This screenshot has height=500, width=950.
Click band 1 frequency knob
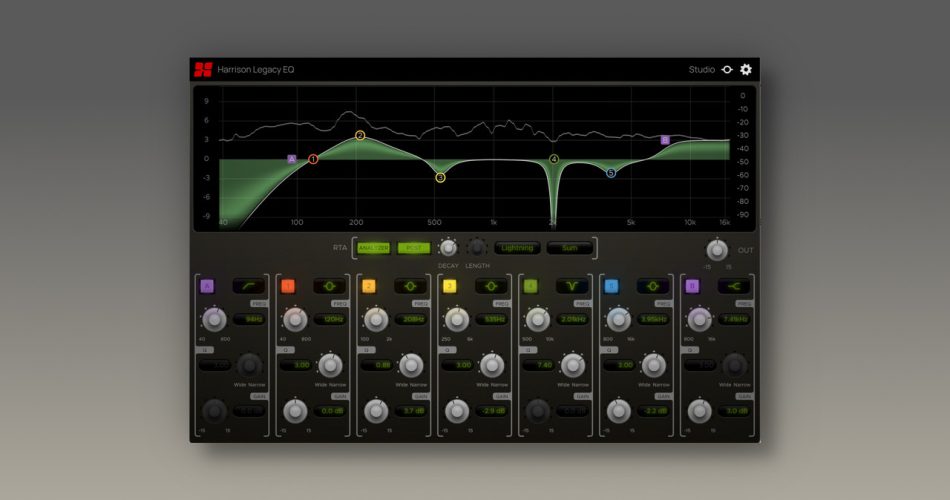pyautogui.click(x=295, y=319)
